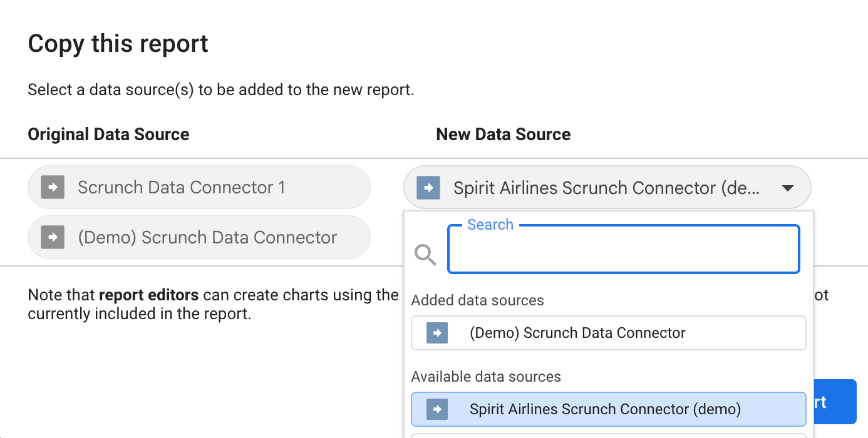Choose Spirit Airlines Scrunch Connector (demo) option
Screen dimensions: 868x438
(x=608, y=409)
